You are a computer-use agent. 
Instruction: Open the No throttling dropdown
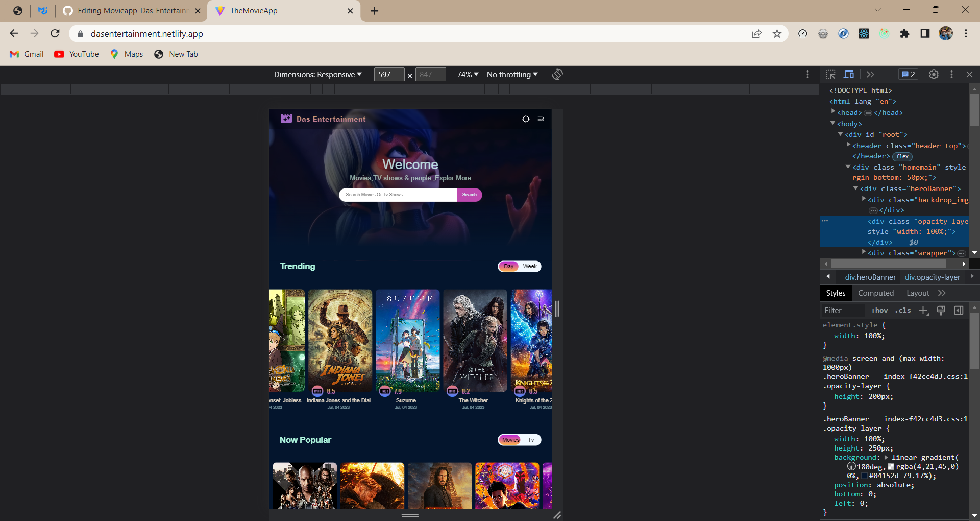511,74
